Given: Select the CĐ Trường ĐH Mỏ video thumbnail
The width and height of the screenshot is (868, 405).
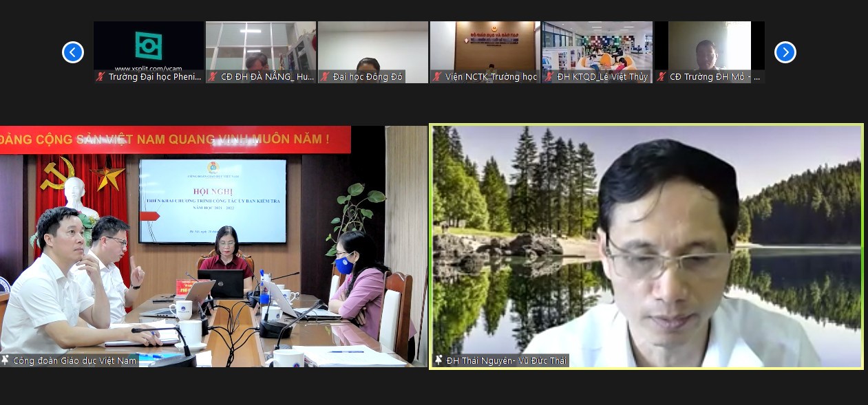Looking at the screenshot, I should 710,47.
